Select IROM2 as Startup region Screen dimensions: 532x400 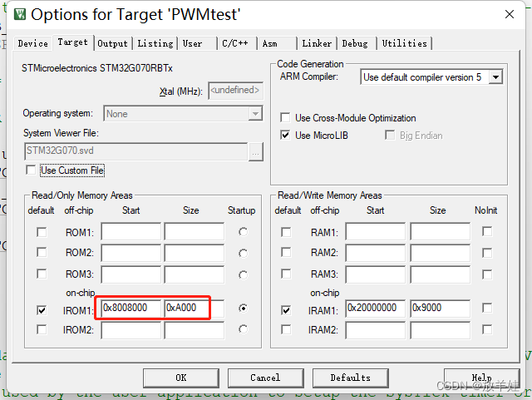click(x=243, y=329)
